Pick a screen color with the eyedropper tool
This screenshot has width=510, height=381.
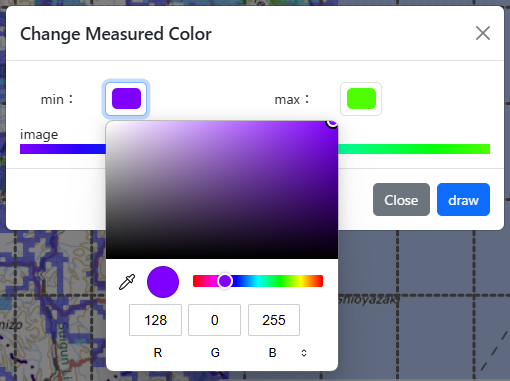(127, 282)
